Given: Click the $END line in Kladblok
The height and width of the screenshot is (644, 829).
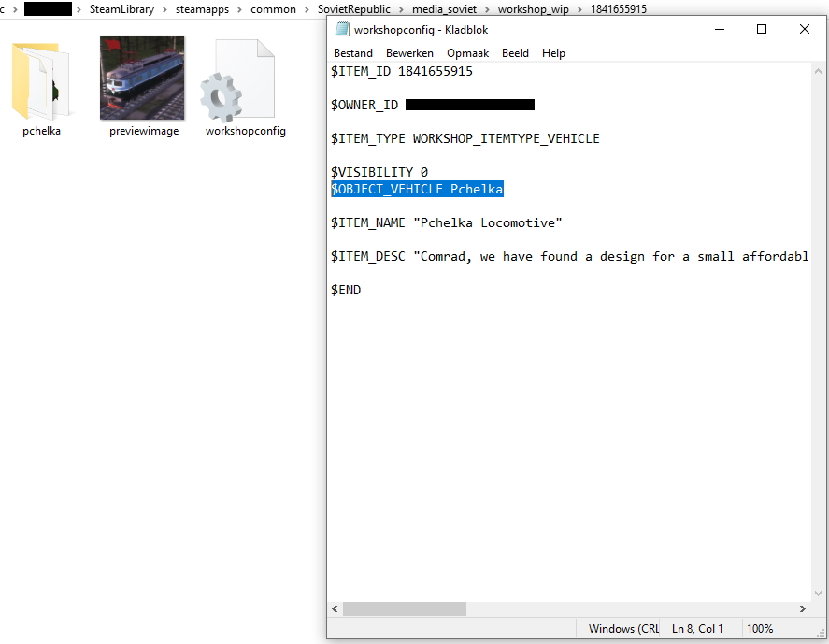Looking at the screenshot, I should [x=346, y=291].
